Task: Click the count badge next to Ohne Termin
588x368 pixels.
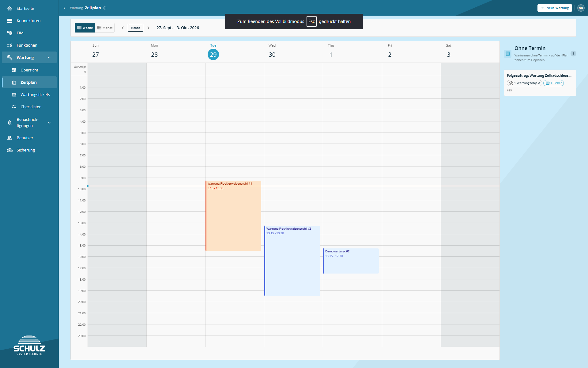Action: tap(573, 54)
